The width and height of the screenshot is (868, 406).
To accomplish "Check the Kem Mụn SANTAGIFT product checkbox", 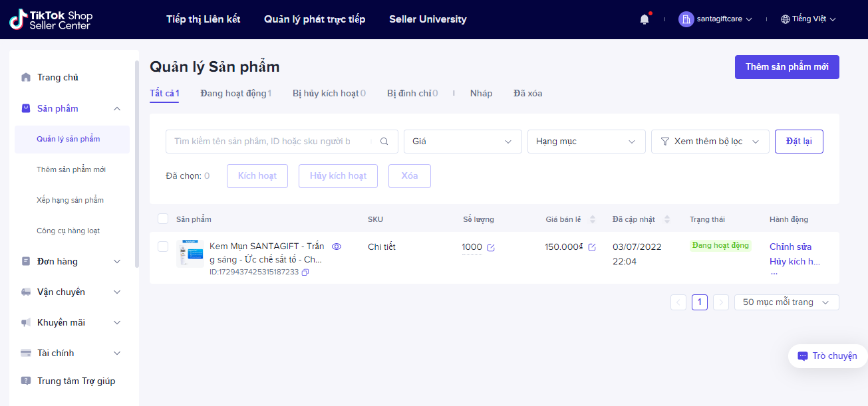I will (x=163, y=247).
